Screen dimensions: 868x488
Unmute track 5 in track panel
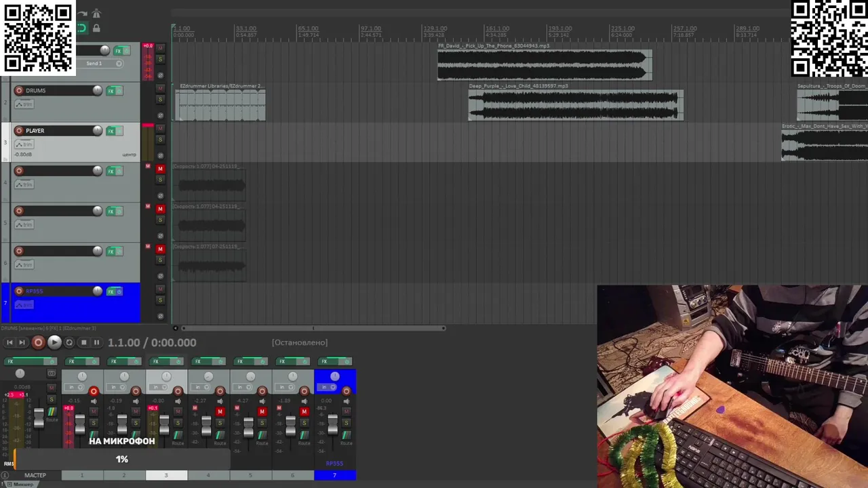click(x=160, y=209)
